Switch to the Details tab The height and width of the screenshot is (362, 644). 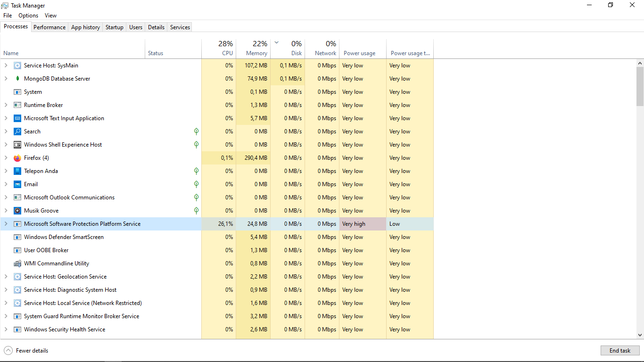click(156, 27)
